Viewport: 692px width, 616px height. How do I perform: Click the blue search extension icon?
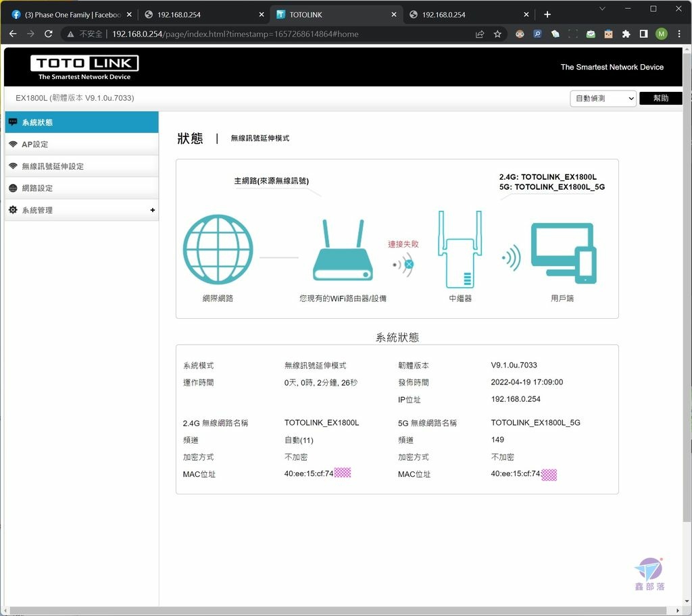point(537,34)
